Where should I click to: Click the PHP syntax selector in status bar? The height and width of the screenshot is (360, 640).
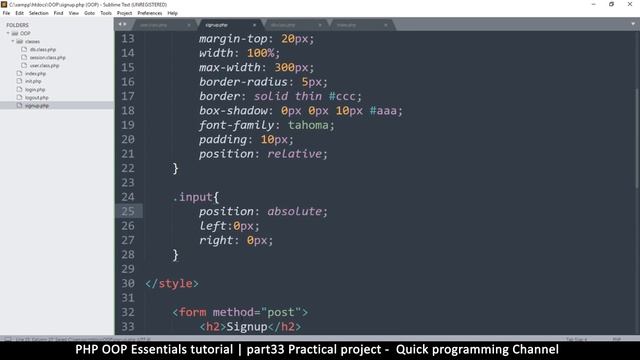pyautogui.click(x=616, y=339)
